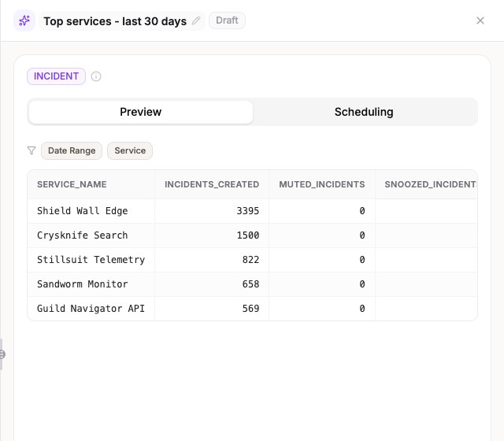Screen dimensions: 504x441
Task: Switch to the Scheduling tab
Action: tap(364, 112)
